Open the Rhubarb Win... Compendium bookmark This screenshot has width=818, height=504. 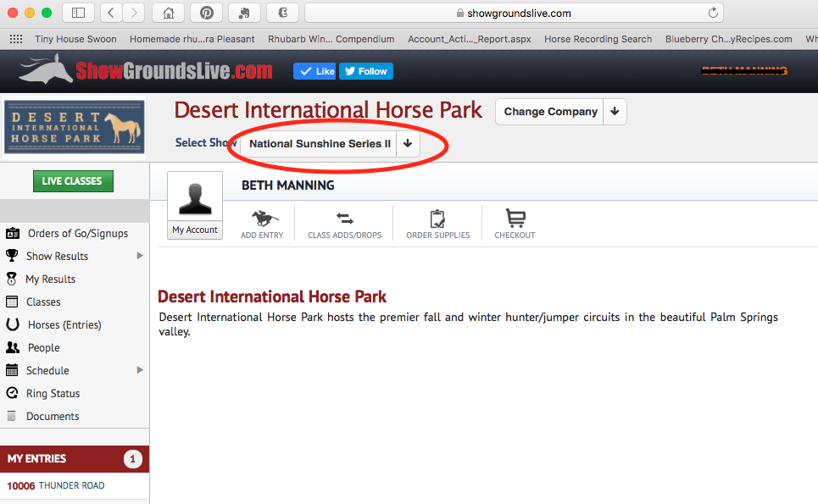pyautogui.click(x=331, y=39)
